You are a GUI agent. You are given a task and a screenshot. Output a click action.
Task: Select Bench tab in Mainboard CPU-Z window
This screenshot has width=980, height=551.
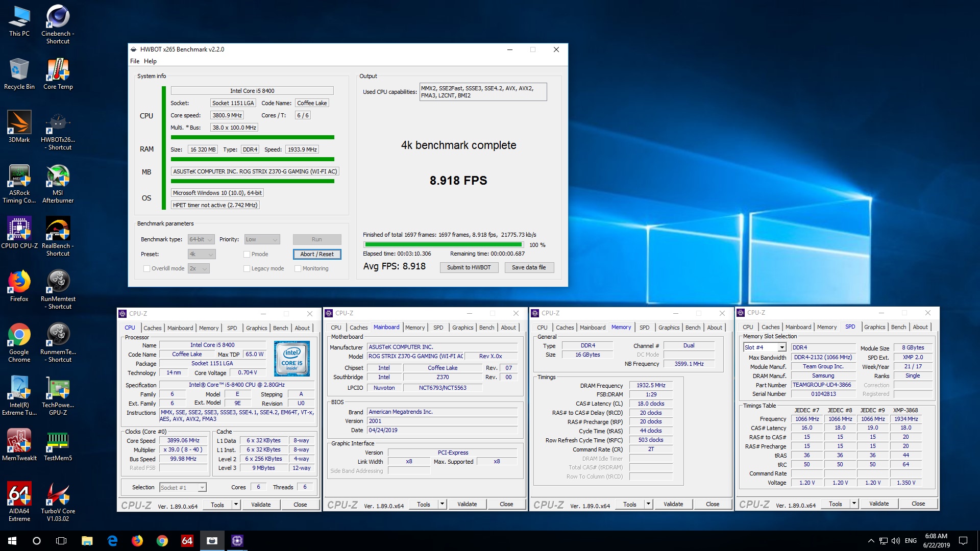486,328
